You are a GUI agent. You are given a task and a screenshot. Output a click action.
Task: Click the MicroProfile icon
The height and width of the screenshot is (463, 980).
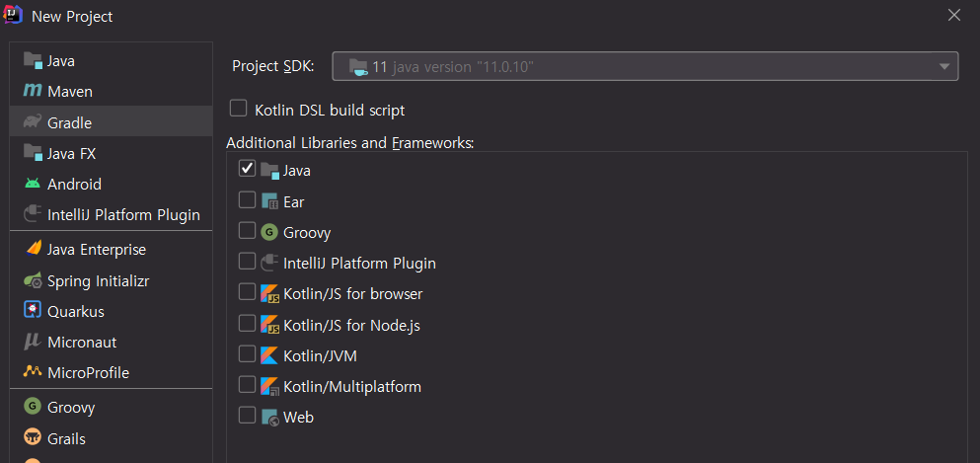[x=33, y=372]
